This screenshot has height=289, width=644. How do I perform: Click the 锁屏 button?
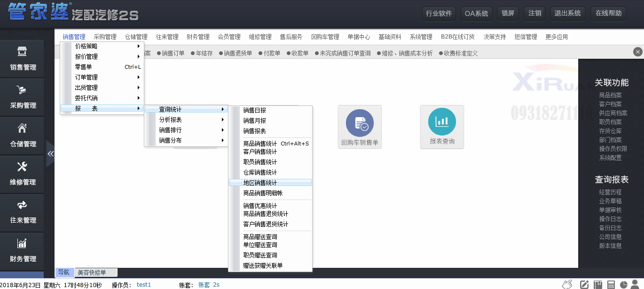(x=508, y=13)
